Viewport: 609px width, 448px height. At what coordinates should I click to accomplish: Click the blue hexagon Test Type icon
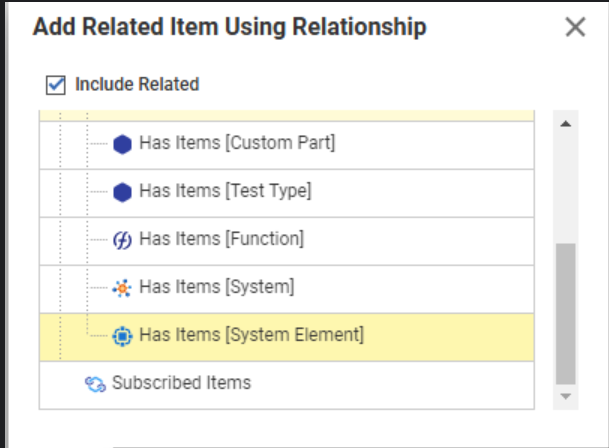123,191
